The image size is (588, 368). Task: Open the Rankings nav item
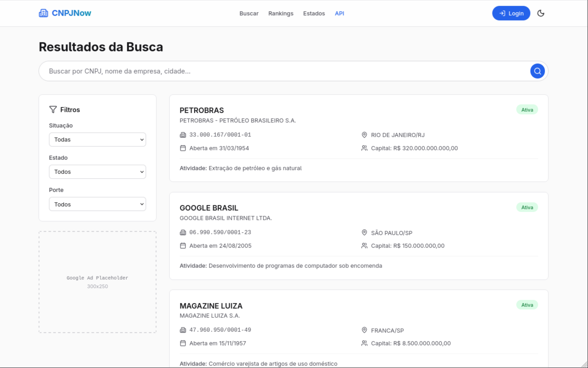tap(281, 13)
